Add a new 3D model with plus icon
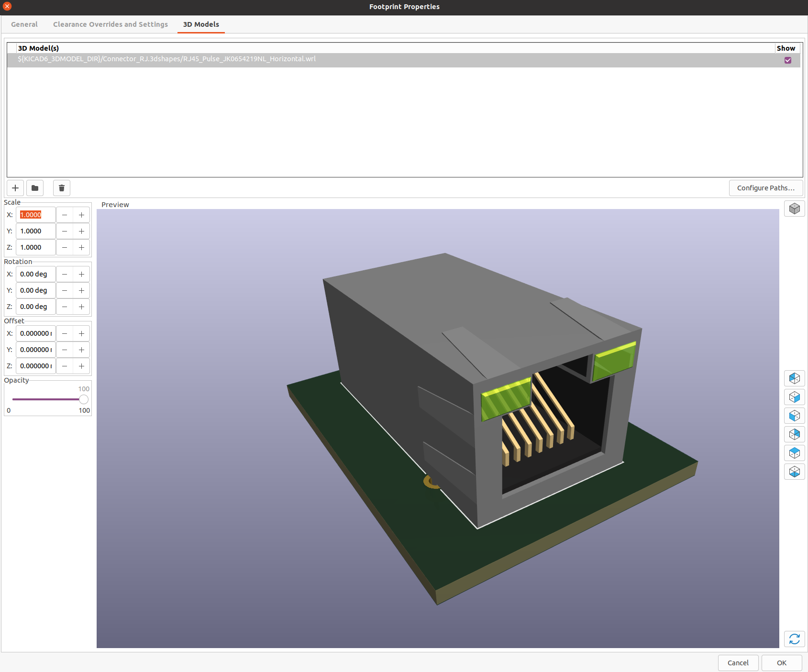Image resolution: width=808 pixels, height=672 pixels. point(15,188)
